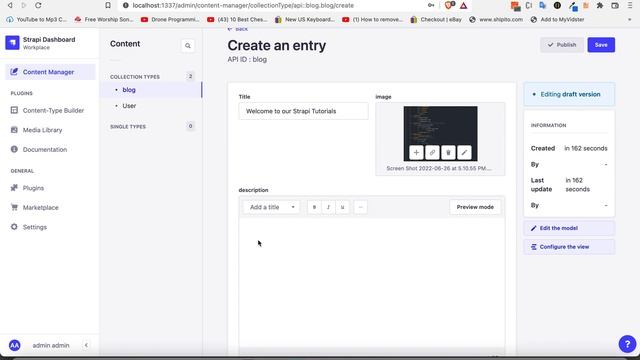Open Add to MyVidster bookmark
The width and height of the screenshot is (640, 360).
(x=558, y=19)
